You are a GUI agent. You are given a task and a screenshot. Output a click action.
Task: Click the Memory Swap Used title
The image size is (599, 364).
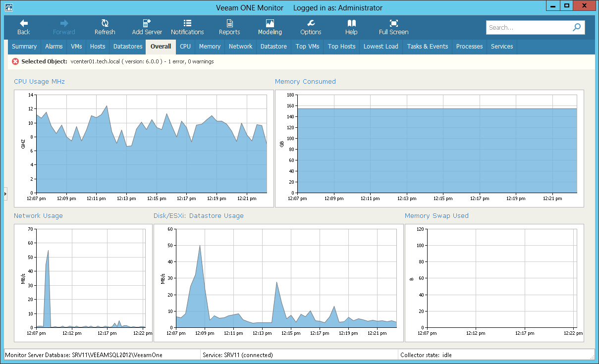click(436, 216)
